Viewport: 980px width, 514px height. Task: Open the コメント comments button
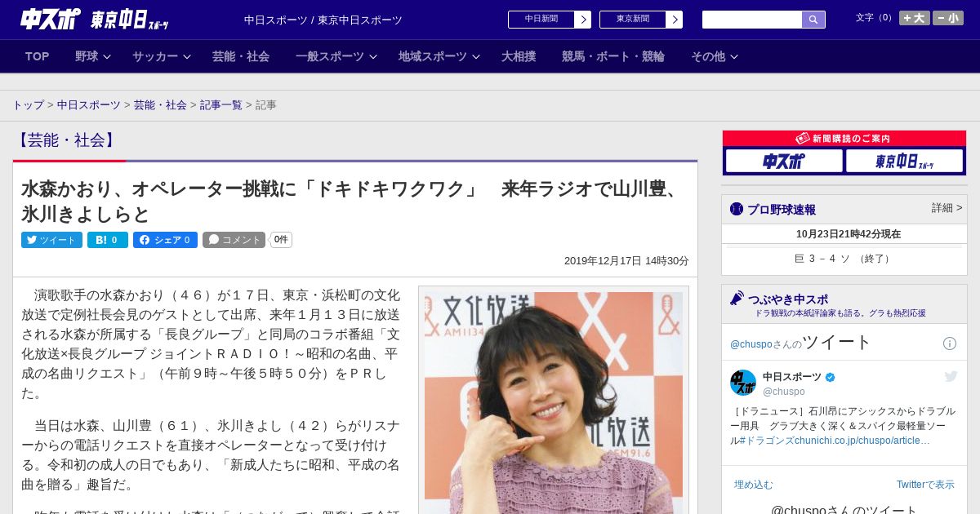234,240
